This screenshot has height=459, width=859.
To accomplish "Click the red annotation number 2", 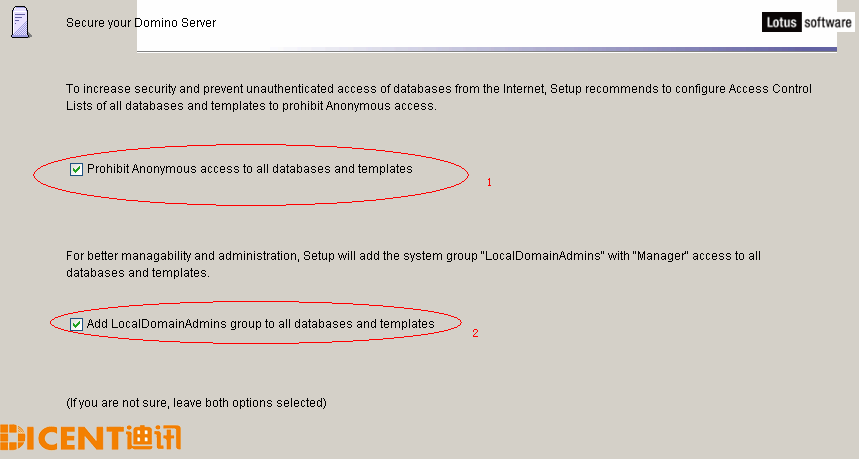I will click(475, 333).
